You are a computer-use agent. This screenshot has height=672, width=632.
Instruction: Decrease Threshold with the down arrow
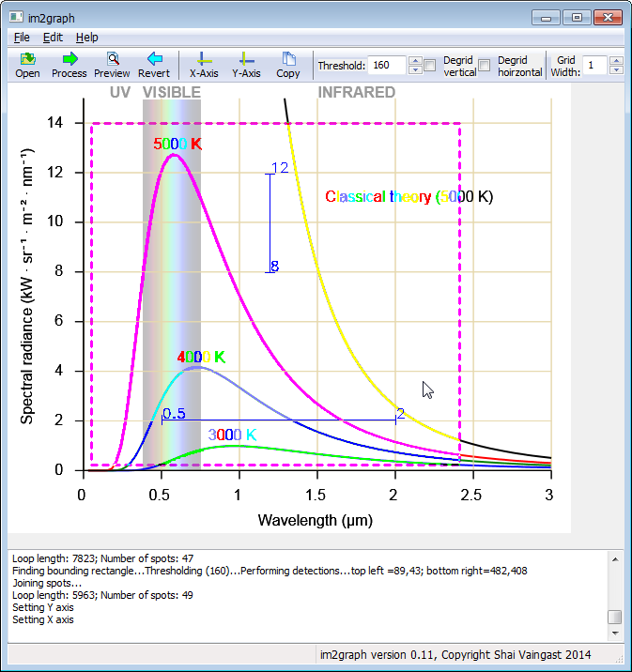416,70
